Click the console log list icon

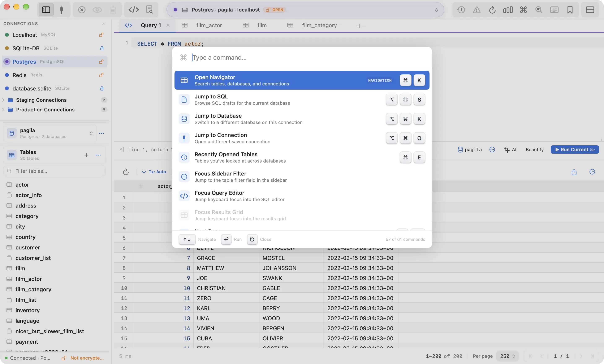click(x=555, y=10)
